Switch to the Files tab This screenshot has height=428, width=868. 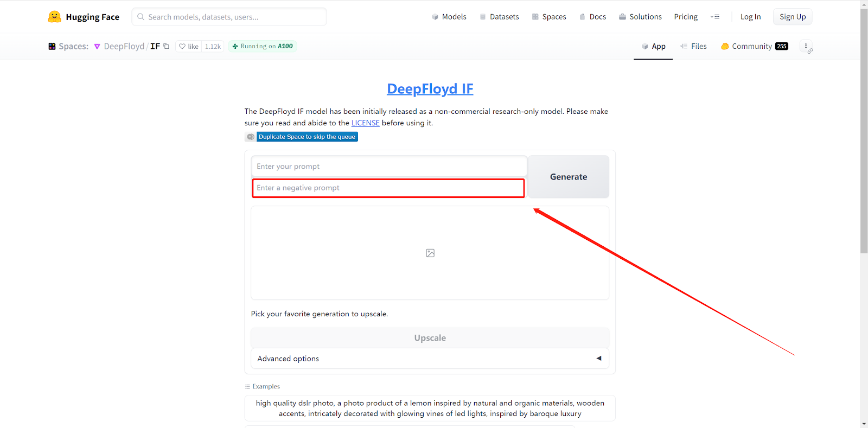693,46
